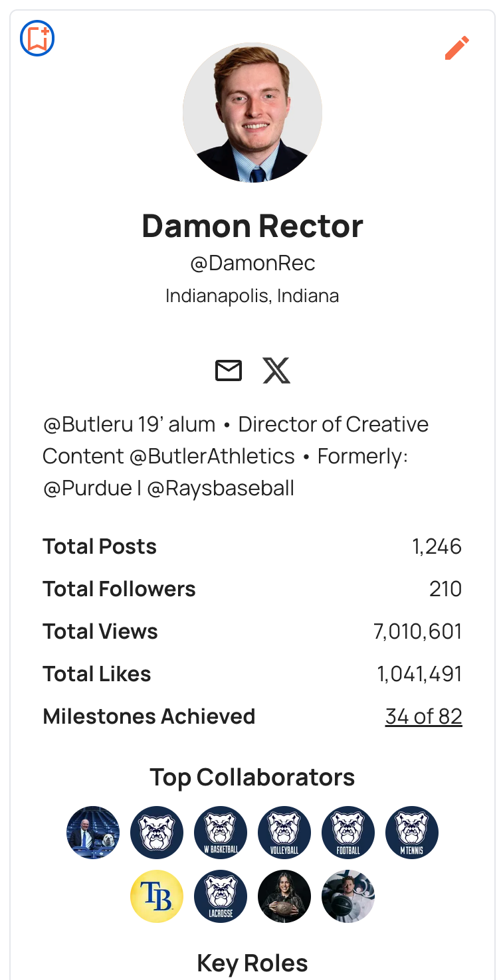Open the '34 of 82' milestones link
Viewport: 501px width, 980px height.
pos(423,716)
